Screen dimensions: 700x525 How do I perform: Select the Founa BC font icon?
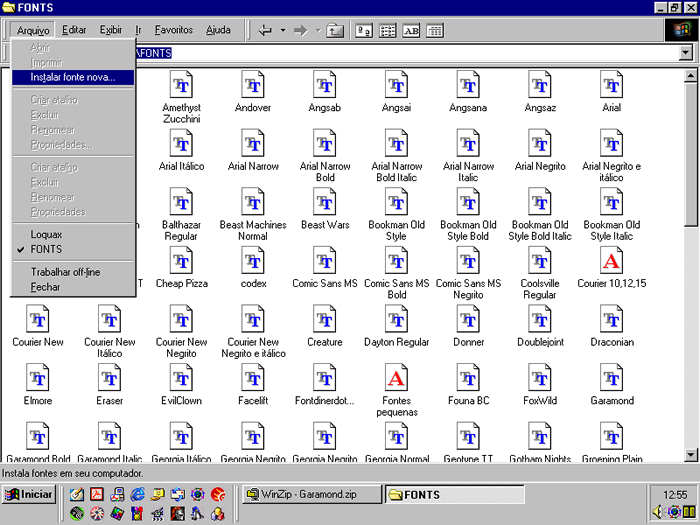click(468, 377)
